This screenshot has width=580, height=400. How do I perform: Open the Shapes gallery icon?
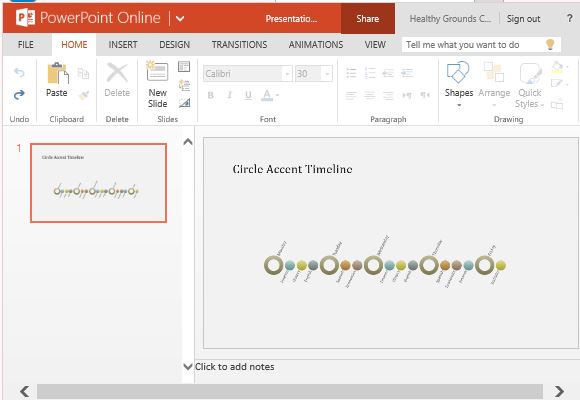(458, 72)
